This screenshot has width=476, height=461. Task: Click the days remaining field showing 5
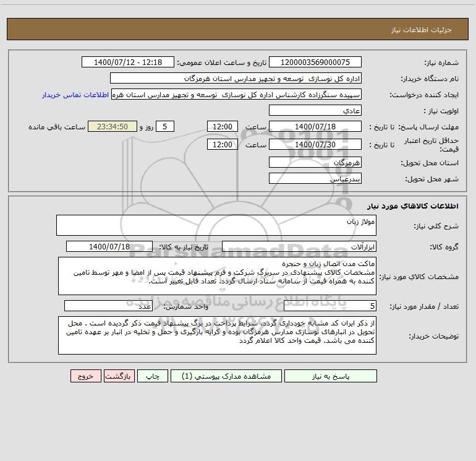tap(165, 126)
